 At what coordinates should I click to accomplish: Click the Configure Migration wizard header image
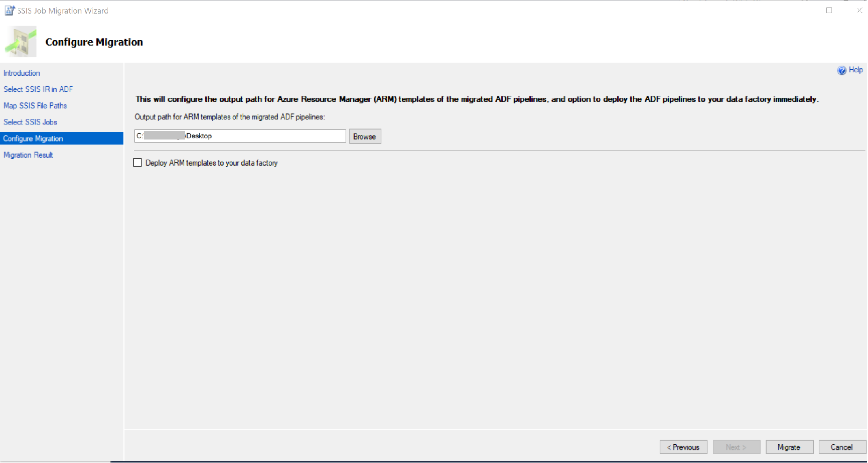(x=21, y=42)
